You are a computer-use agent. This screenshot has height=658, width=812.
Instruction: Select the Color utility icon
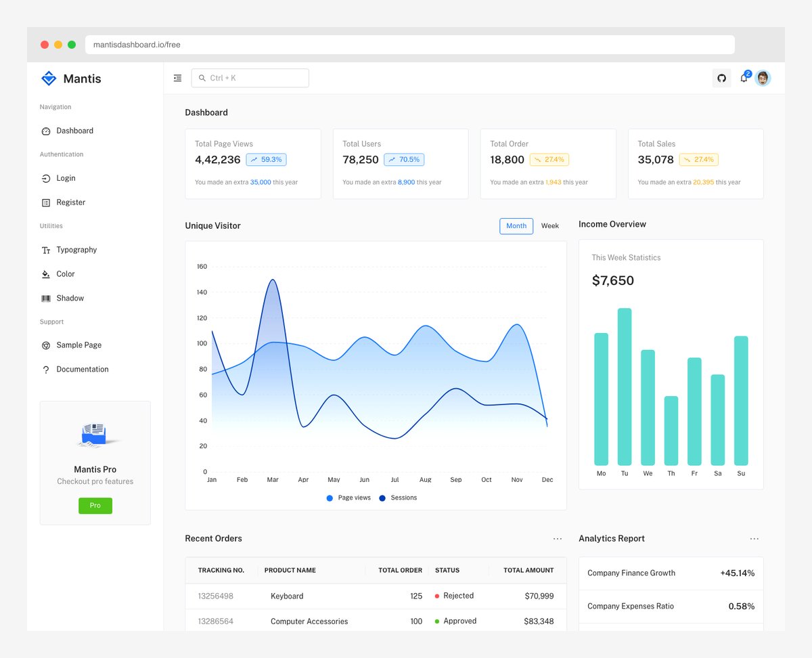46,273
